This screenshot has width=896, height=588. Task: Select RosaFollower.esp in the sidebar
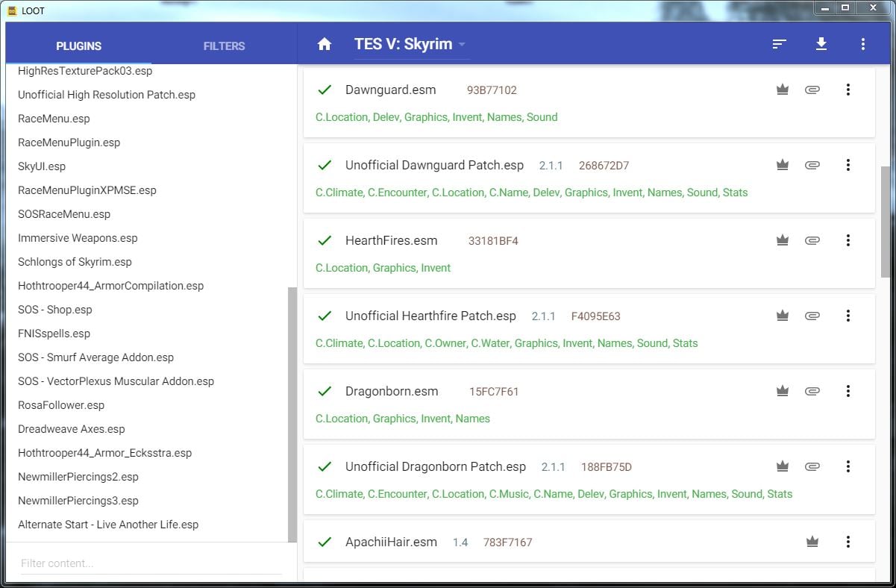pyautogui.click(x=61, y=405)
